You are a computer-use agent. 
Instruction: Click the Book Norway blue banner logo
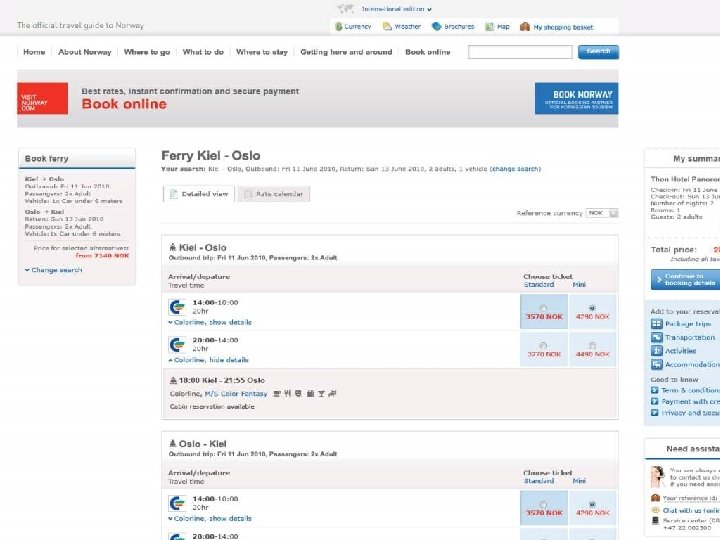click(x=576, y=98)
